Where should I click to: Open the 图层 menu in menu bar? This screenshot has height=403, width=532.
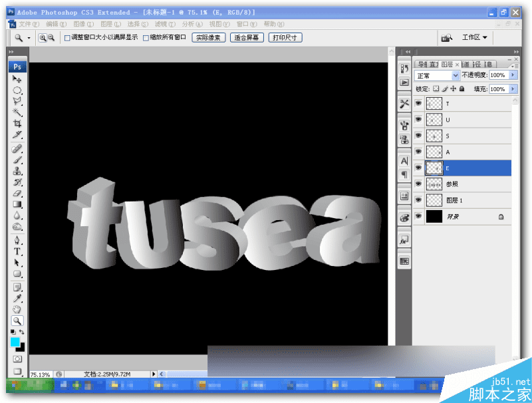[106, 24]
